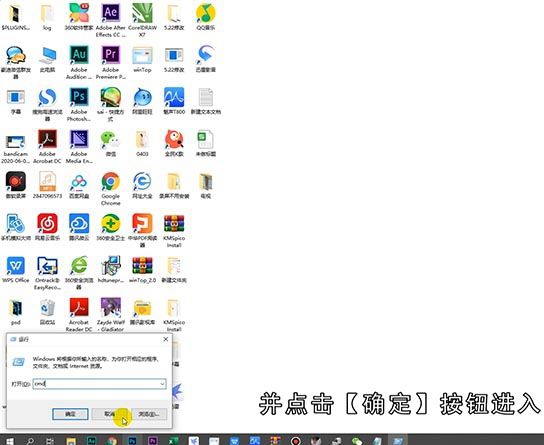Select the 微信 (WeChat) desktop icon
544x445 pixels.
click(x=110, y=143)
